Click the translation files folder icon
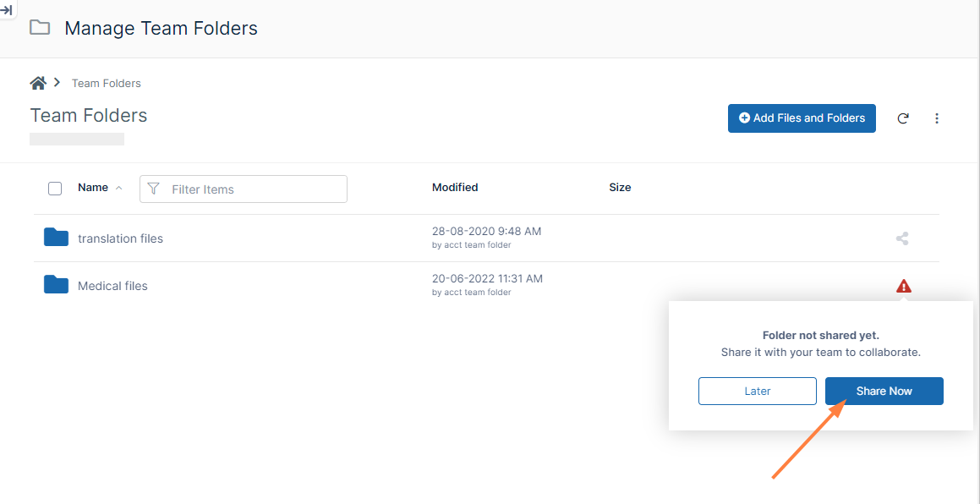The image size is (980, 504). click(x=56, y=238)
